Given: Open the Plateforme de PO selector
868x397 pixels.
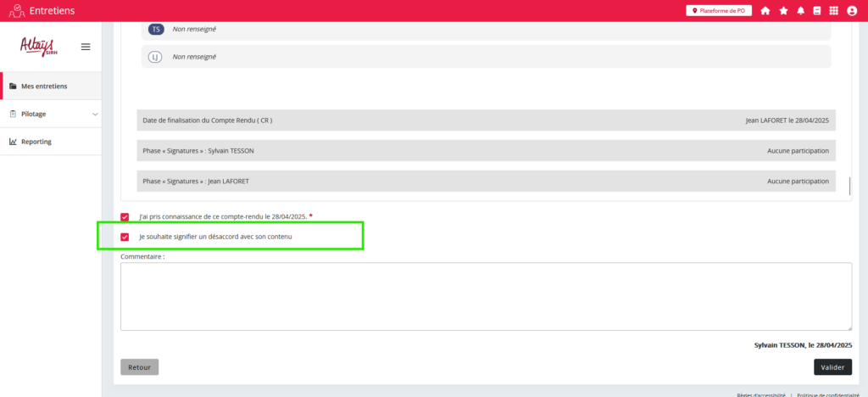Looking at the screenshot, I should pos(718,11).
